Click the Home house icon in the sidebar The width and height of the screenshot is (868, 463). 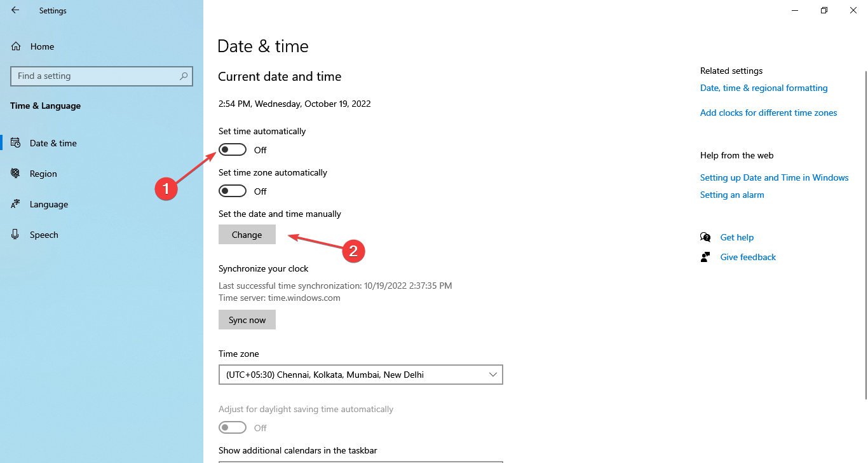pos(16,46)
